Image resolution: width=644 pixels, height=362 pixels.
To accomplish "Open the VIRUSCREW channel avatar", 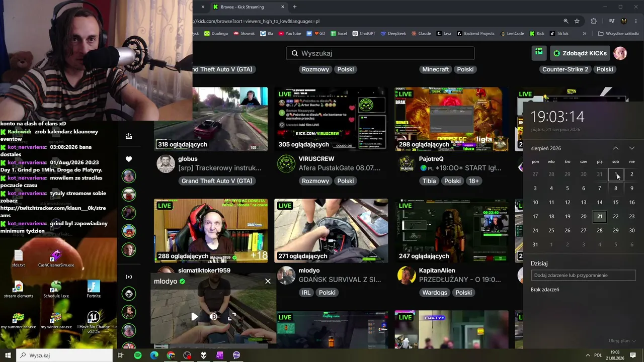I will 286,163.
